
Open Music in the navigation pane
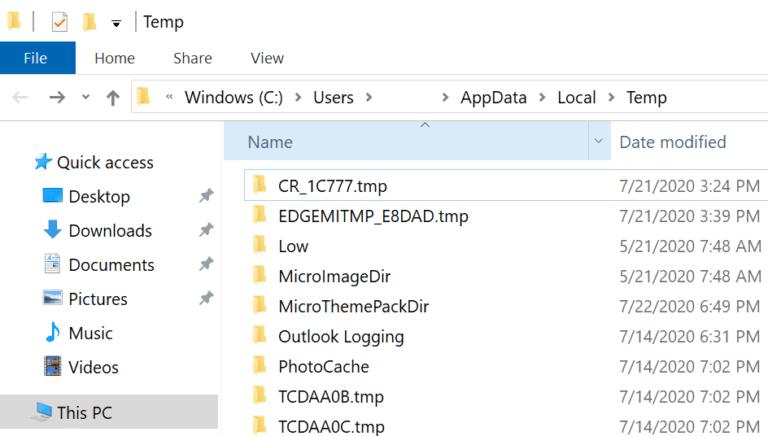pos(91,333)
